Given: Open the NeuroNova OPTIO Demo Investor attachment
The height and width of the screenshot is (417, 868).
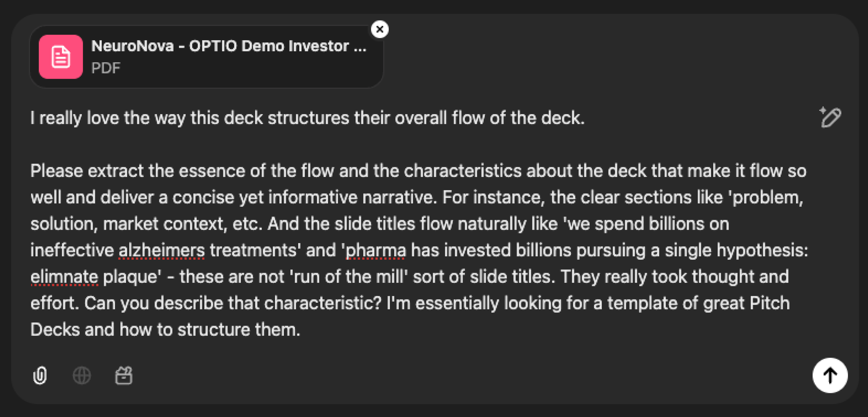Looking at the screenshot, I should point(229,46).
